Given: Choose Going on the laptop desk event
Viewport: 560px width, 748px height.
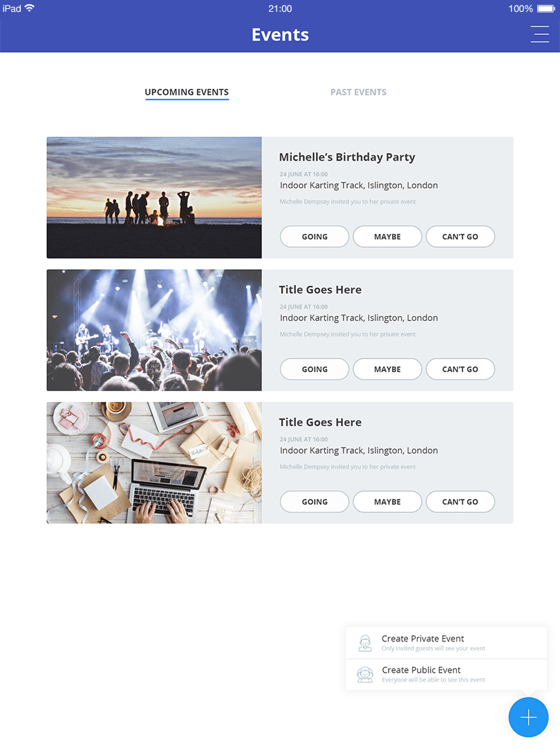Looking at the screenshot, I should 315,502.
